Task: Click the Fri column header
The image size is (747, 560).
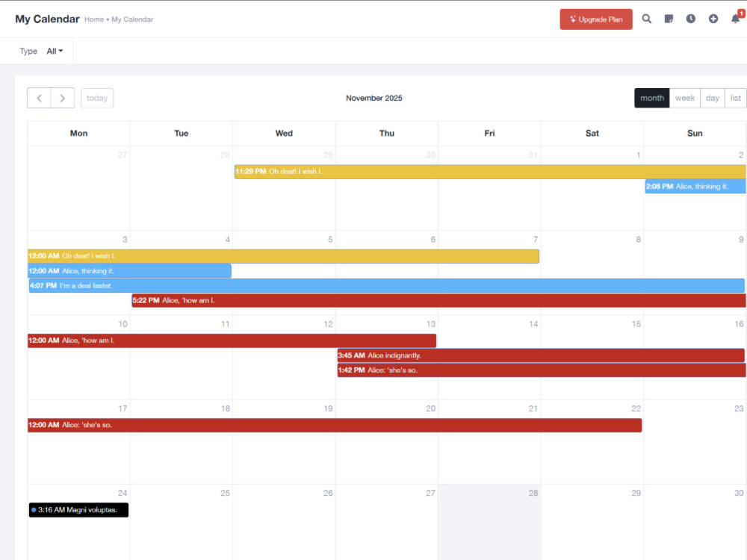Action: click(489, 134)
